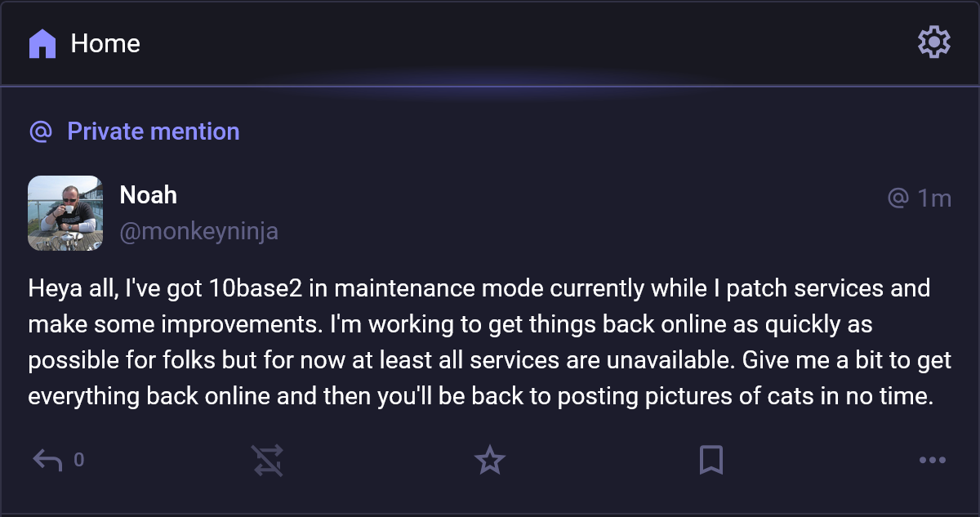
Task: Click the empty area of Home header bar
Action: click(523, 43)
